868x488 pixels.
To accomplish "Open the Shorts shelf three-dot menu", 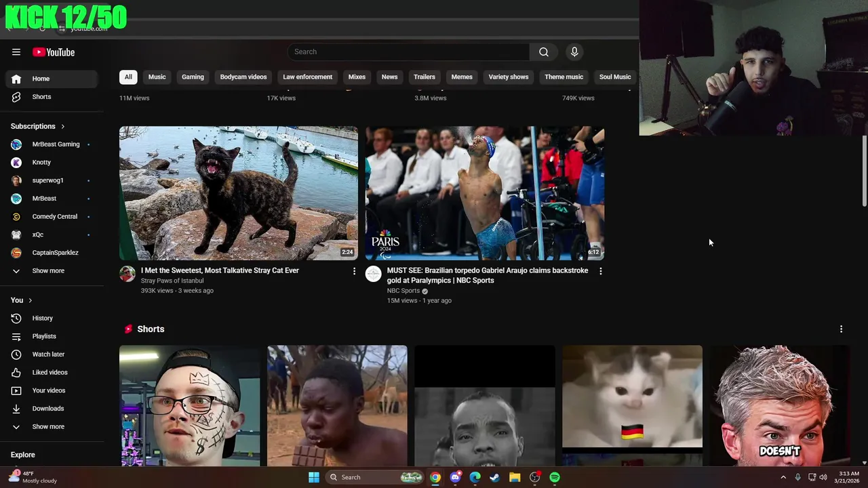I will (841, 329).
